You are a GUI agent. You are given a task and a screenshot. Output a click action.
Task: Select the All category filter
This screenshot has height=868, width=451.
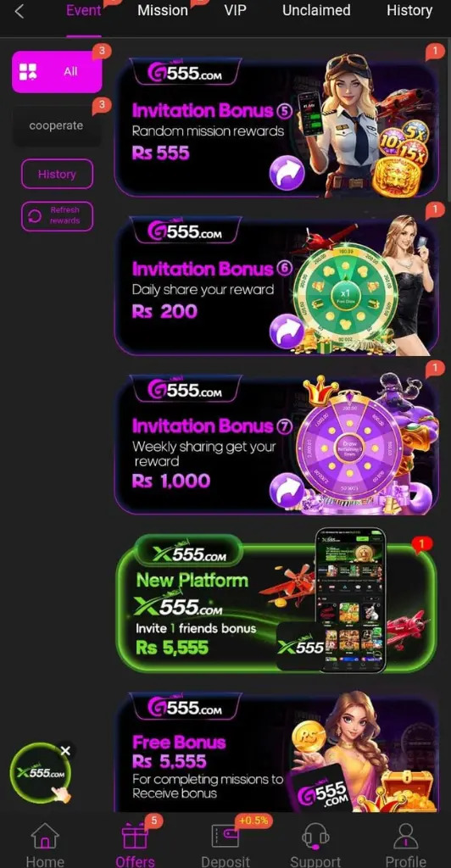click(57, 71)
